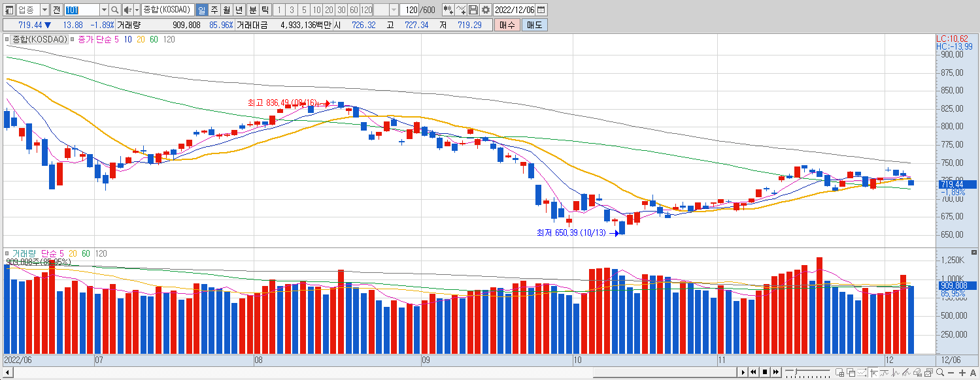Click the A text tool icon
980x380 pixels.
pyautogui.click(x=973, y=373)
